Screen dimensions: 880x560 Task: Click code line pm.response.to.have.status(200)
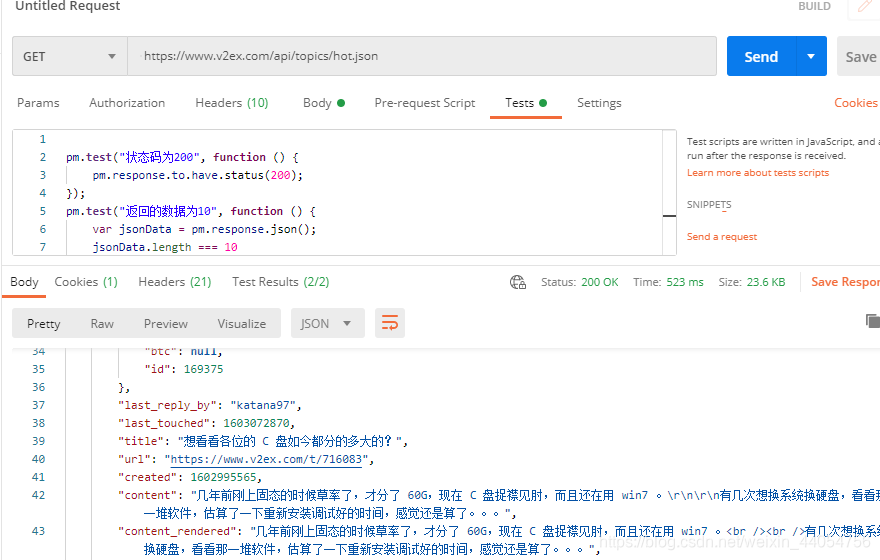click(x=198, y=175)
